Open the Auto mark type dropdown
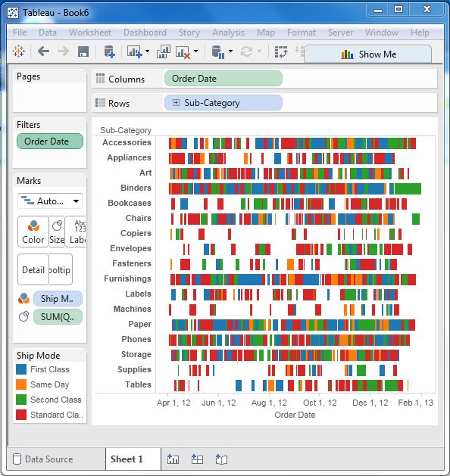Screen dimensions: 450x476 click(x=50, y=201)
